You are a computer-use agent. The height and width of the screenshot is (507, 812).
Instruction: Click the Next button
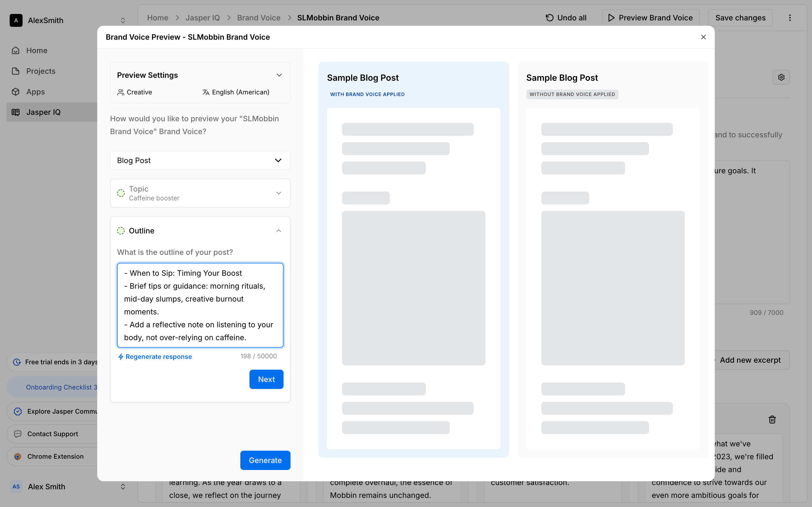[x=266, y=379]
